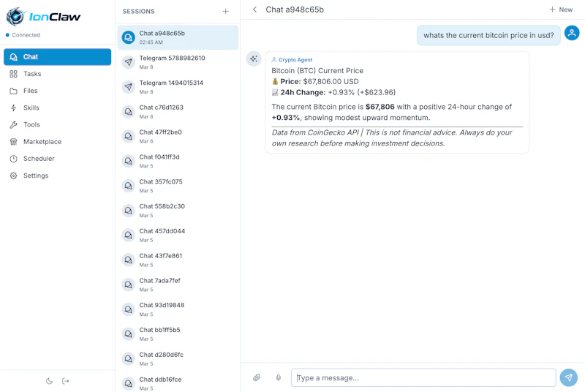585x392 pixels.
Task: Open the Scheduler section
Action: (x=58, y=159)
